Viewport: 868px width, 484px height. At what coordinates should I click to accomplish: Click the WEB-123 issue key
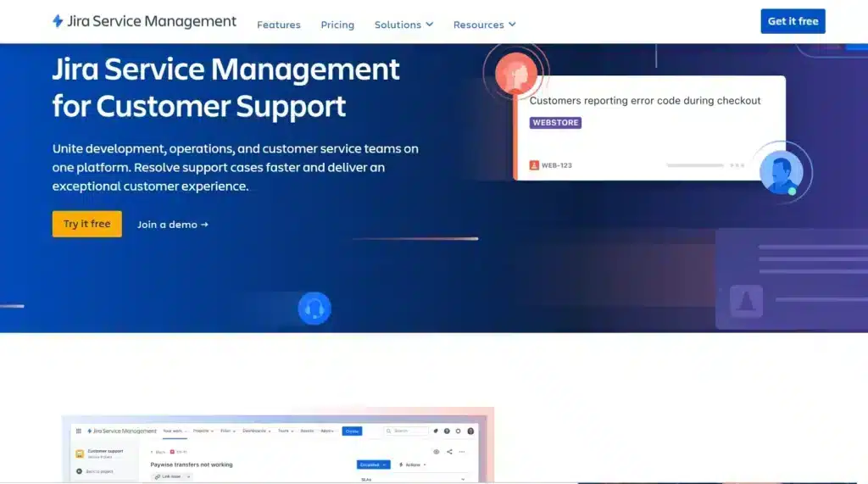point(556,165)
